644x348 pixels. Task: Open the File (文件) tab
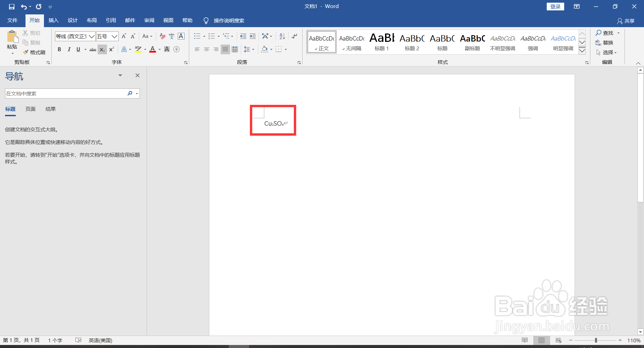tap(12, 20)
